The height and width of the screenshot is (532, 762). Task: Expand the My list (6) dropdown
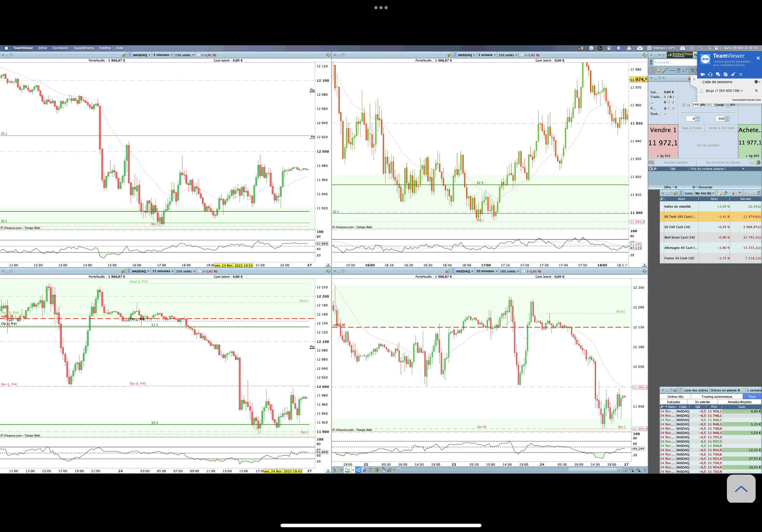tap(705, 193)
